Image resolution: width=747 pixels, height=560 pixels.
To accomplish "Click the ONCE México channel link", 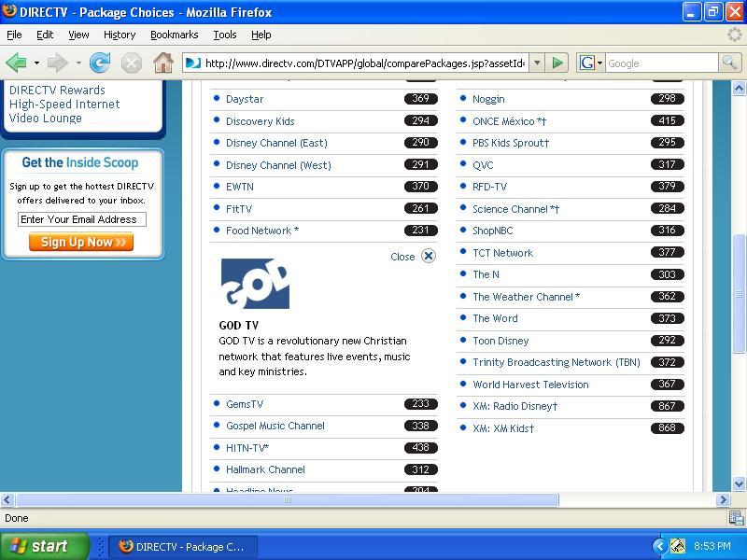I will coord(509,121).
